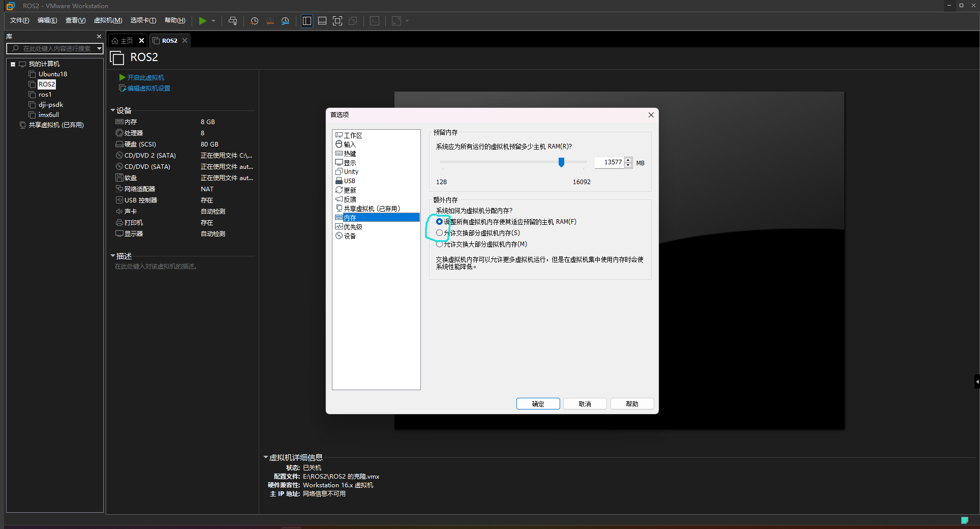Viewport: 980px width, 529px height.
Task: Click the green power-on toolbar button
Action: [202, 21]
